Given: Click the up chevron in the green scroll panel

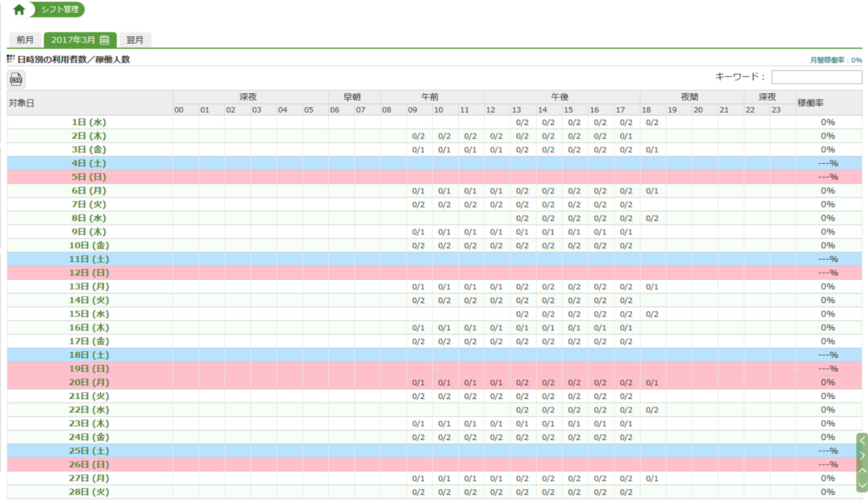Looking at the screenshot, I should click(862, 470).
